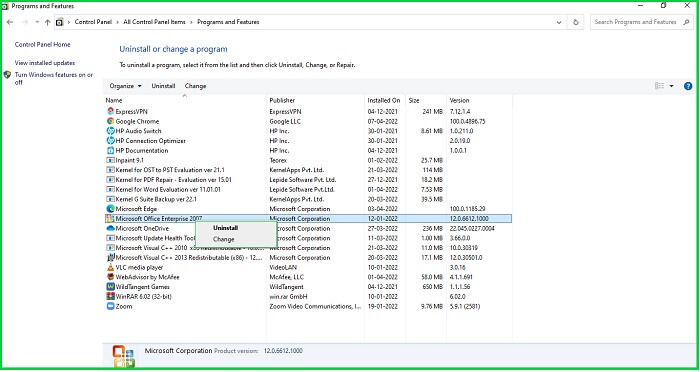Expand the address bar history dropdown
The image size is (700, 372).
pyautogui.click(x=559, y=22)
